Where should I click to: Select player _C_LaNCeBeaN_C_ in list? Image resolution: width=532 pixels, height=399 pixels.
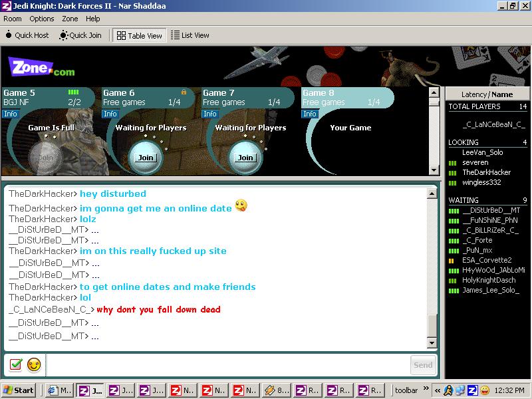click(493, 124)
